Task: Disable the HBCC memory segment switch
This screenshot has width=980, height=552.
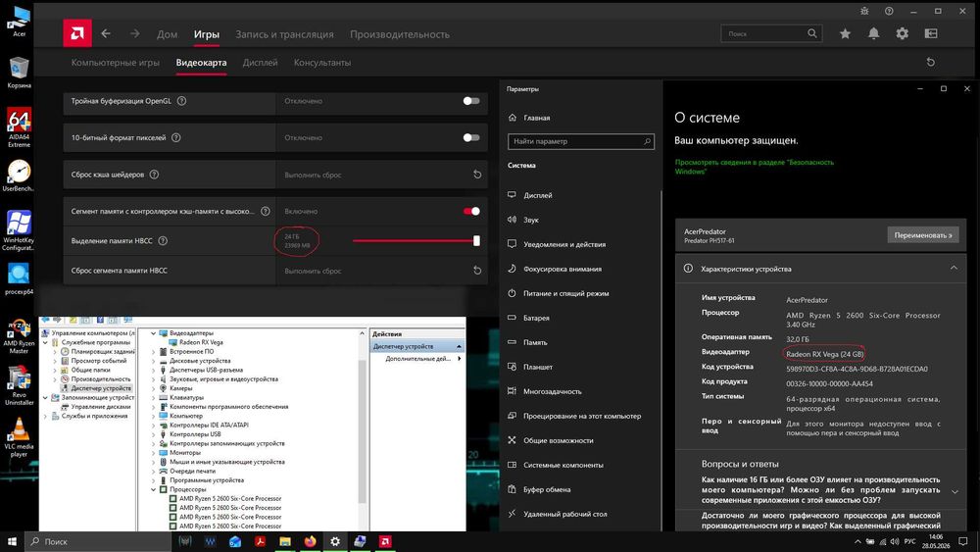Action: coord(471,212)
